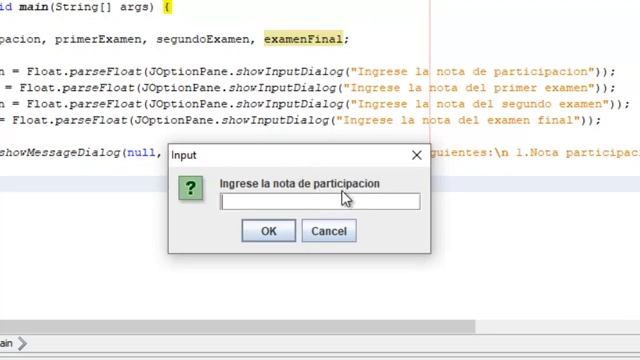Click string "Ingrese la nota de participacion" in code
The height and width of the screenshot is (360, 640).
tap(473, 71)
